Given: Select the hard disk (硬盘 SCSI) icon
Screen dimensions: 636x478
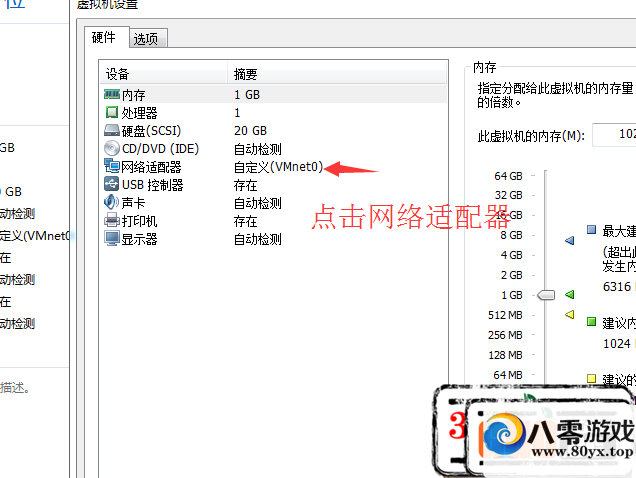Looking at the screenshot, I should click(112, 130).
